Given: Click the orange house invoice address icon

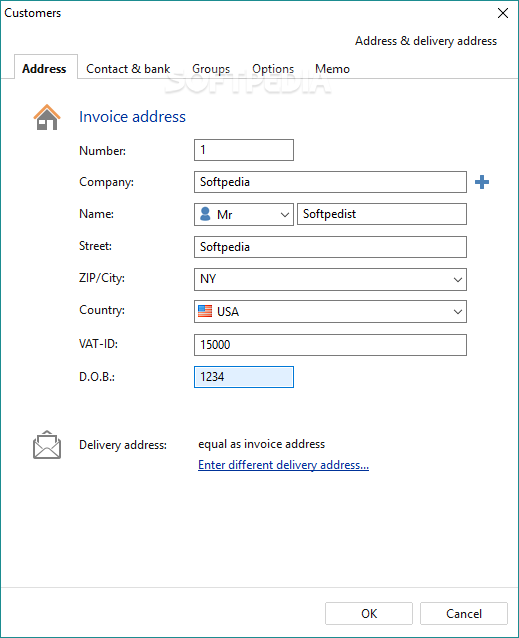Looking at the screenshot, I should [47, 117].
